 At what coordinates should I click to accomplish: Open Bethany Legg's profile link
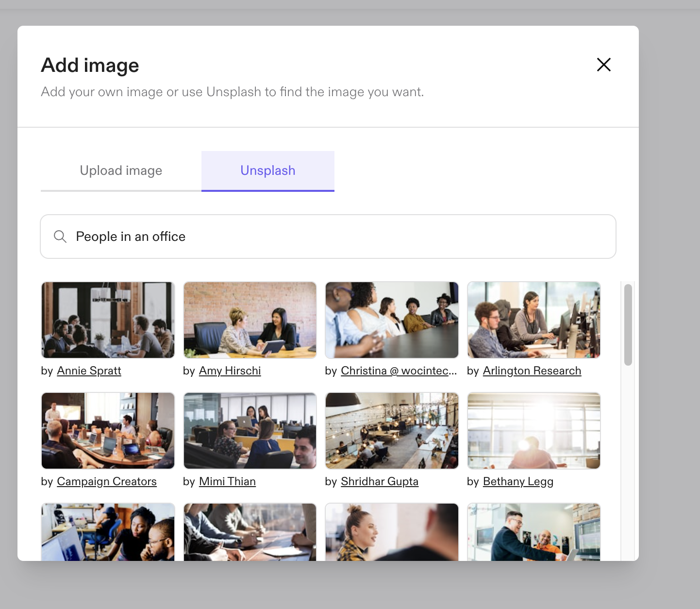tap(518, 481)
